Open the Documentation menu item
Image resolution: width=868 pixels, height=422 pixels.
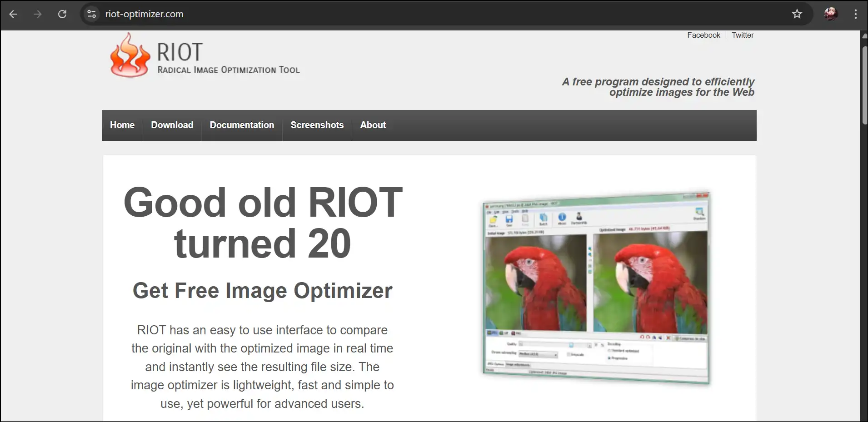coord(242,125)
